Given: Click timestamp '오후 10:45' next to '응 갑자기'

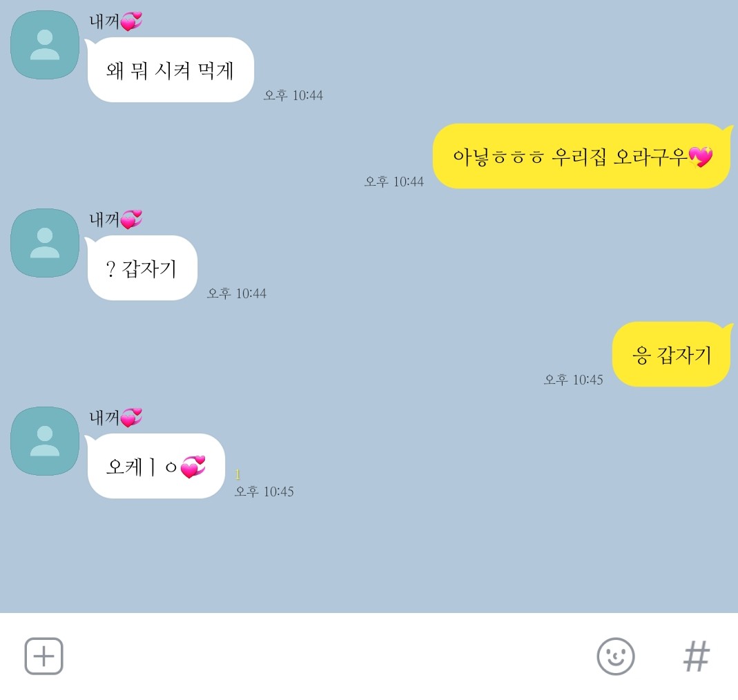Looking at the screenshot, I should (573, 380).
